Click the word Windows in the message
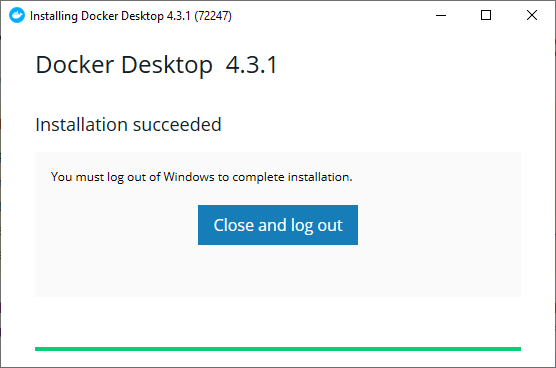Screen dimensions: 556x368 click(189, 176)
